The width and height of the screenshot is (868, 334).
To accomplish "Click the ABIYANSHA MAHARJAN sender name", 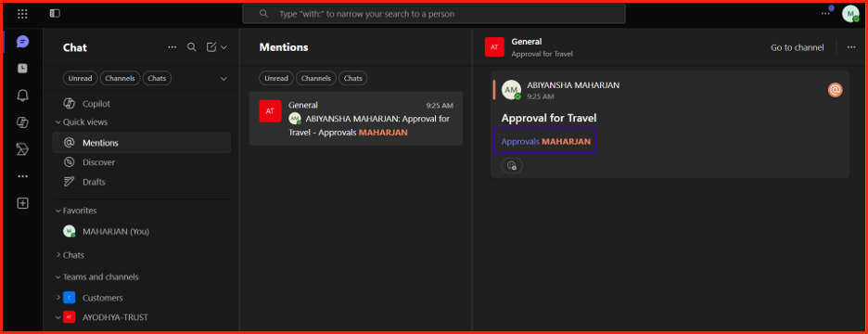I will (573, 85).
